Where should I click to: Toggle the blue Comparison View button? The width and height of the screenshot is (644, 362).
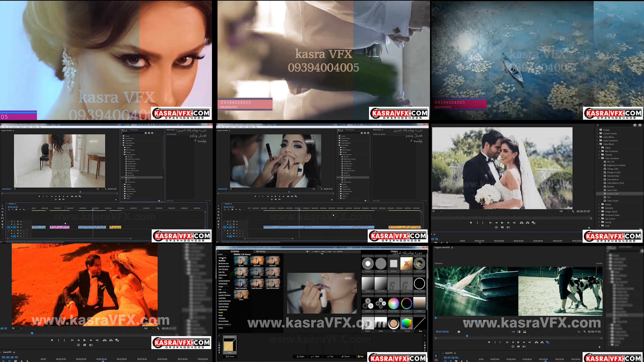[x=548, y=342]
